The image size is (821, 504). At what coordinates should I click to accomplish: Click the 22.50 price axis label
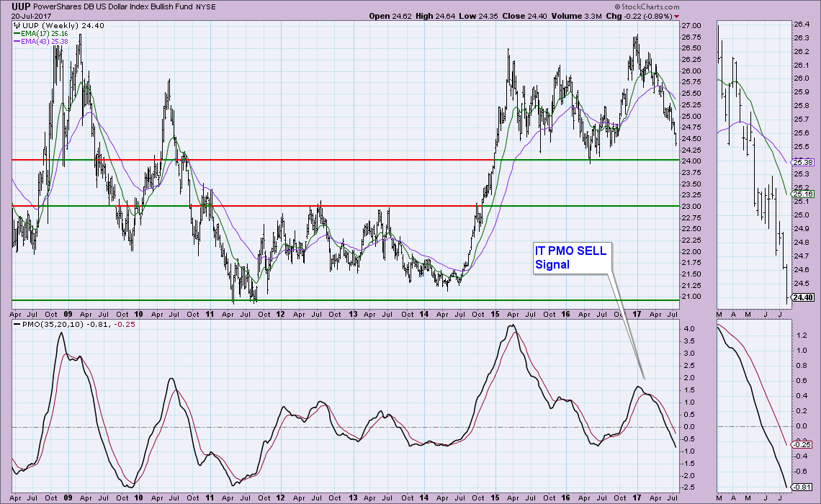691,229
